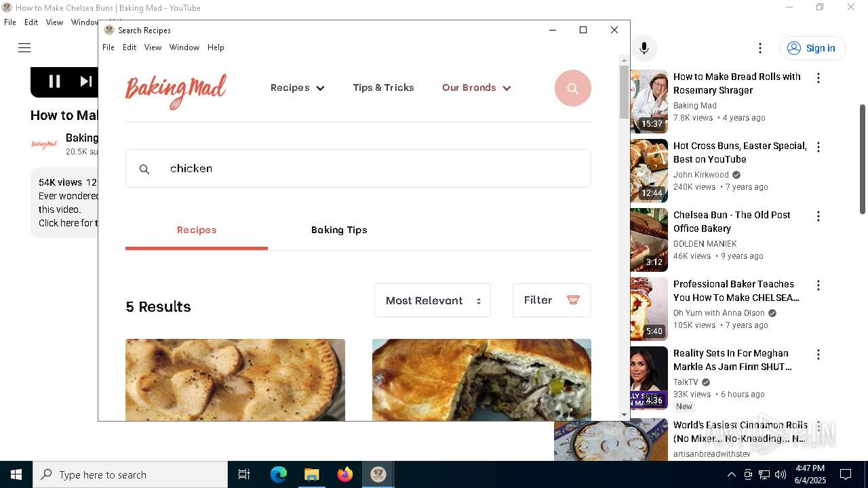Click the taskbar clock showing 4:47 PM
Viewport: 868px width, 488px height.
810,474
